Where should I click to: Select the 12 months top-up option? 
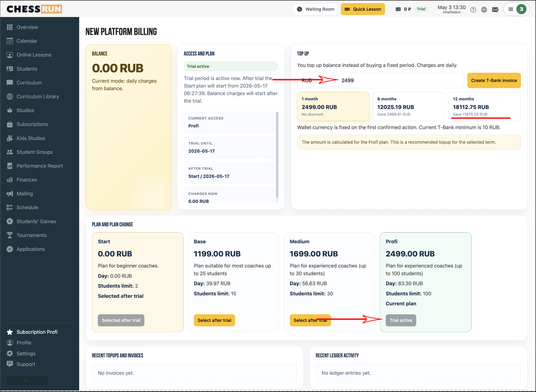(x=484, y=106)
